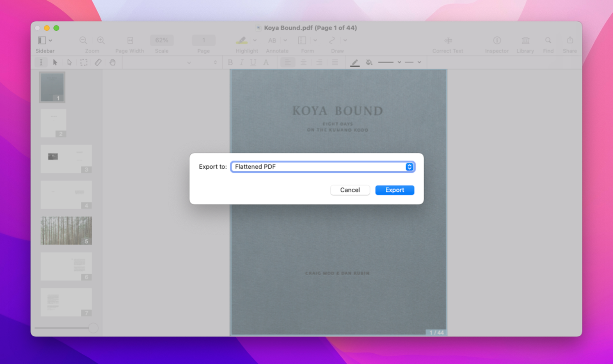Select page 5 thumbnail in sidebar

coord(66,230)
